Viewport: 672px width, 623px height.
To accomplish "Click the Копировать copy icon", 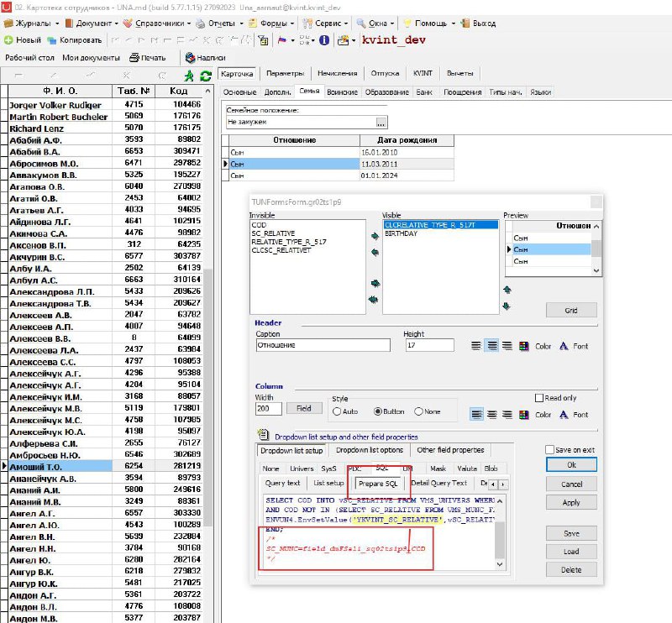I will 52,40.
